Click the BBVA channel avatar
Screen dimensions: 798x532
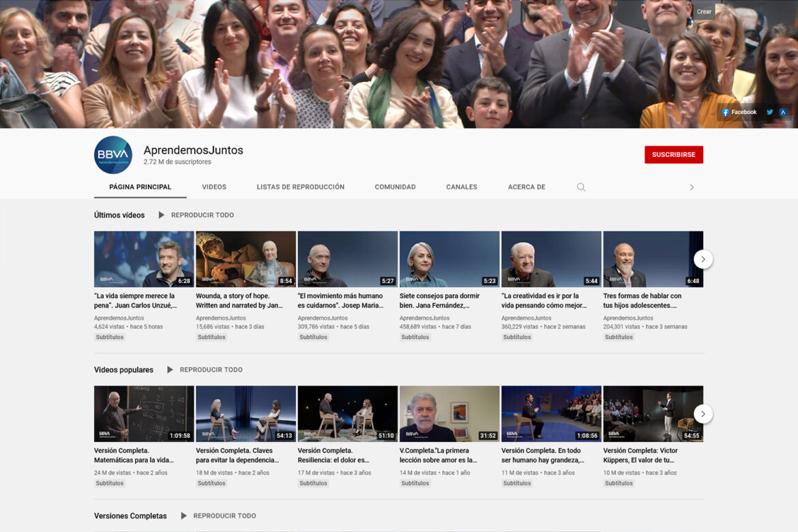(x=113, y=155)
